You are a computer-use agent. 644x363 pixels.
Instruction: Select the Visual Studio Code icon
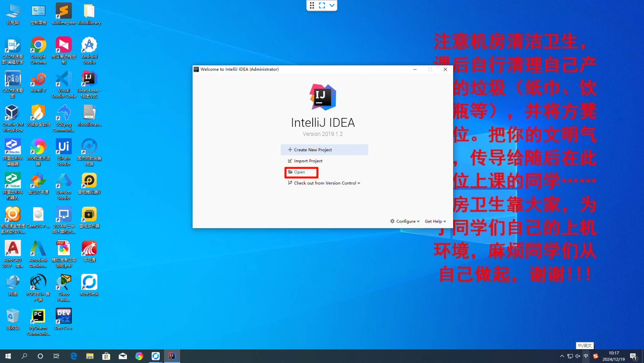coord(63,85)
